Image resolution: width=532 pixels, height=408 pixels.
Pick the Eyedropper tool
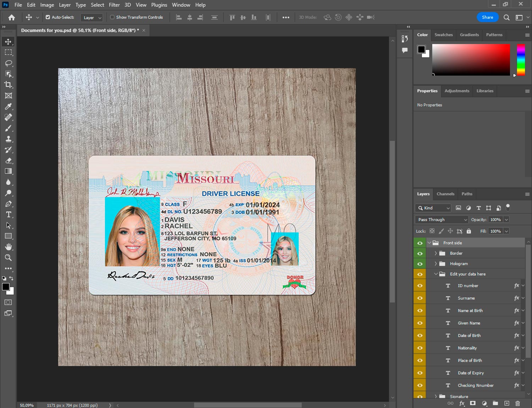pyautogui.click(x=9, y=106)
